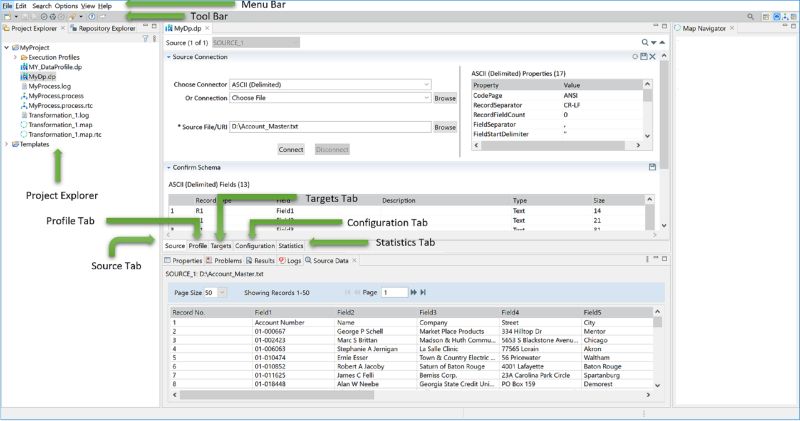The image size is (800, 421).
Task: Close the Map Navigator view
Action: pos(732,28)
